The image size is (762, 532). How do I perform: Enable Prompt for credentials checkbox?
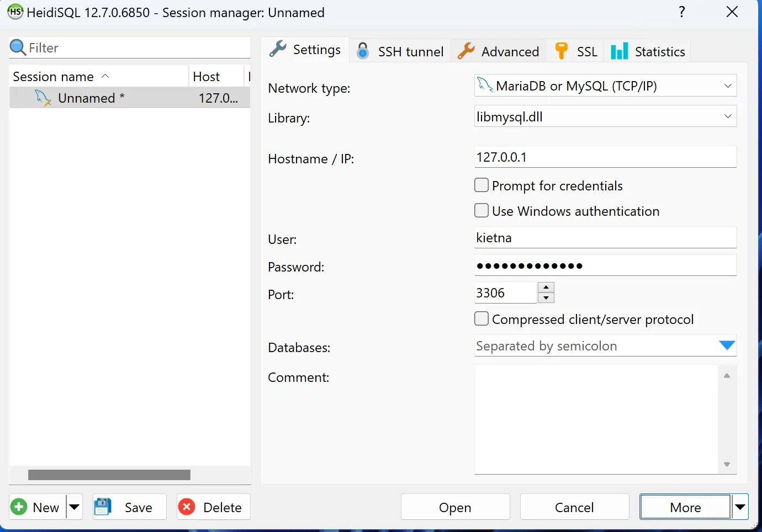[481, 185]
